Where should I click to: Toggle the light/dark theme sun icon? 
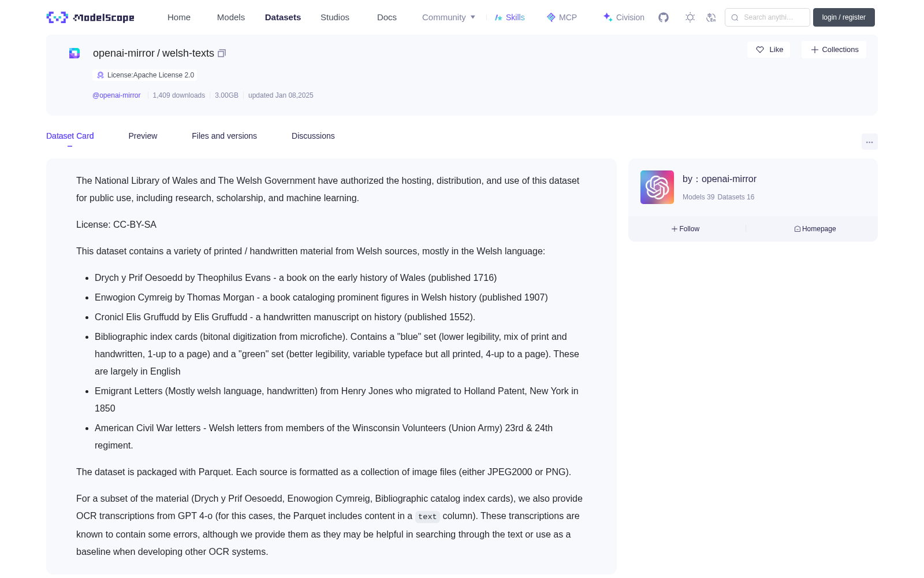[x=690, y=17]
